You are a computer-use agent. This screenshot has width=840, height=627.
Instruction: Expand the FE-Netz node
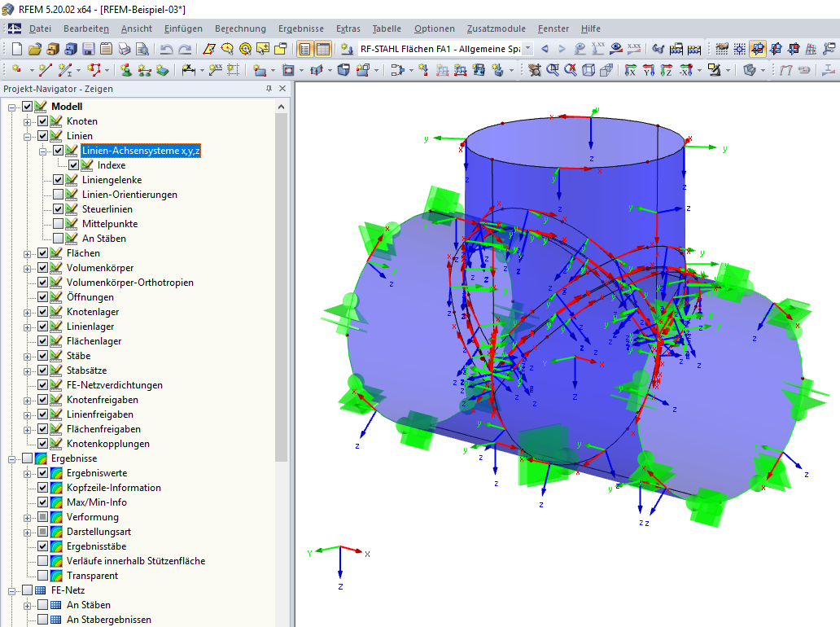11,590
